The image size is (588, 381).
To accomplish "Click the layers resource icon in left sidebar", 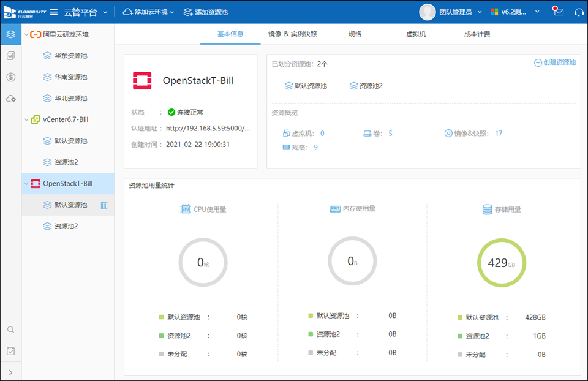I will pyautogui.click(x=10, y=34).
